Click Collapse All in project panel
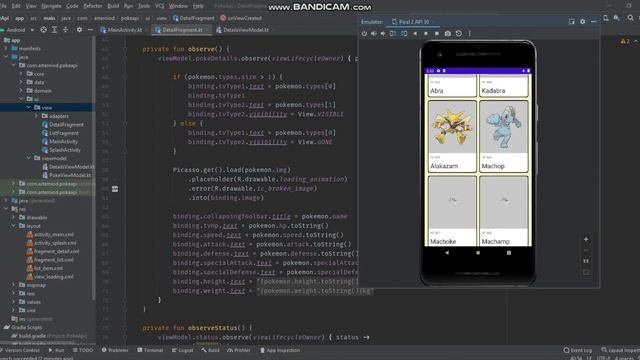This screenshot has width=640, height=360. [x=65, y=30]
